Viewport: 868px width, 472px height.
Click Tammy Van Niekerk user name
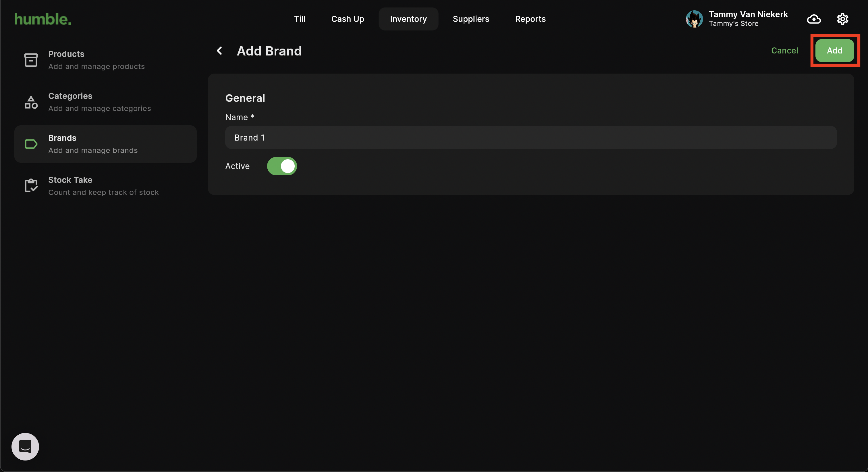(x=748, y=14)
